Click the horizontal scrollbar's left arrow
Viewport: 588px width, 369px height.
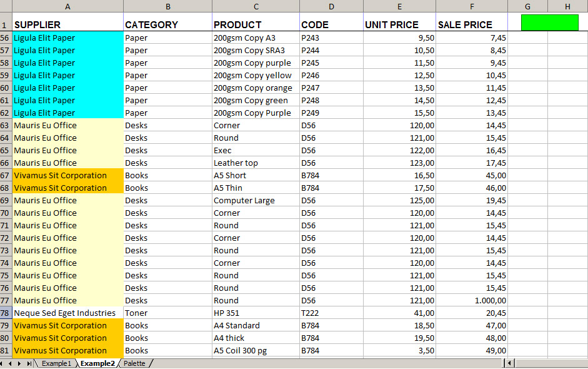[509, 363]
